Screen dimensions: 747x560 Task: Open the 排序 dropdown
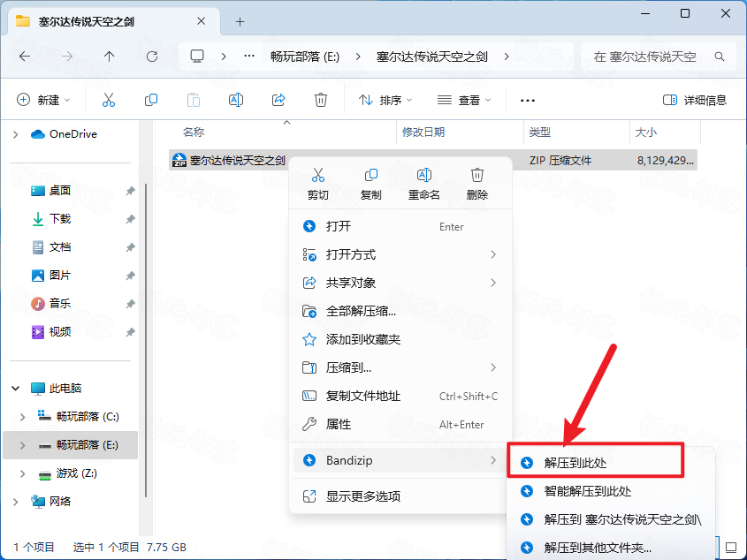[x=385, y=100]
